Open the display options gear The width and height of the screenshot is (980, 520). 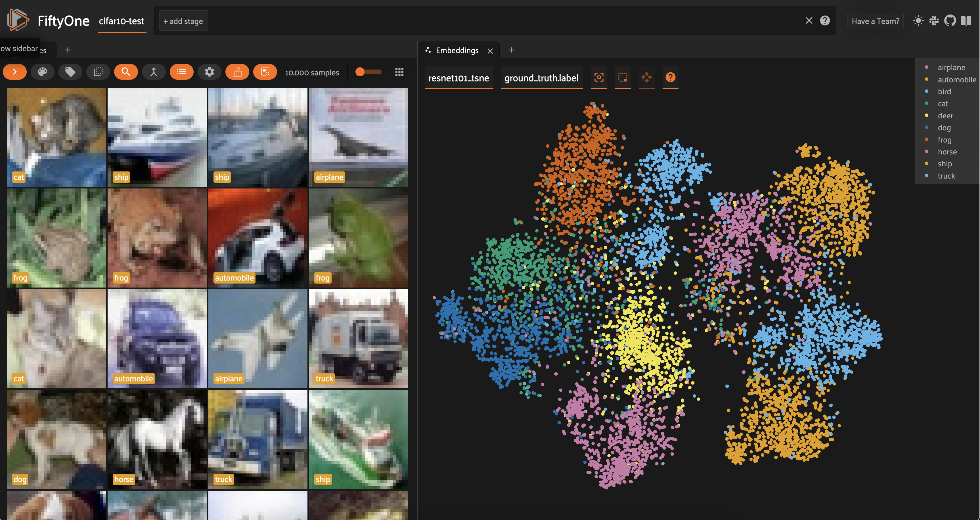click(209, 72)
